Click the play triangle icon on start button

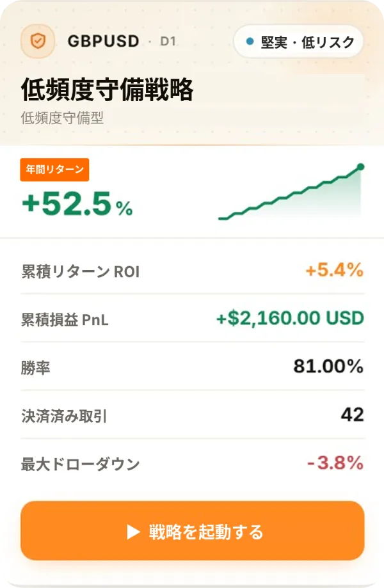(132, 531)
